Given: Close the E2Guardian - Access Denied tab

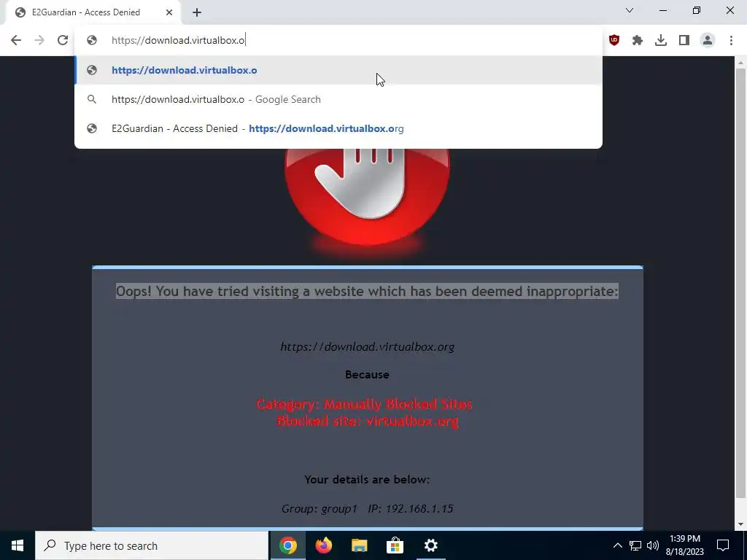Looking at the screenshot, I should click(169, 12).
